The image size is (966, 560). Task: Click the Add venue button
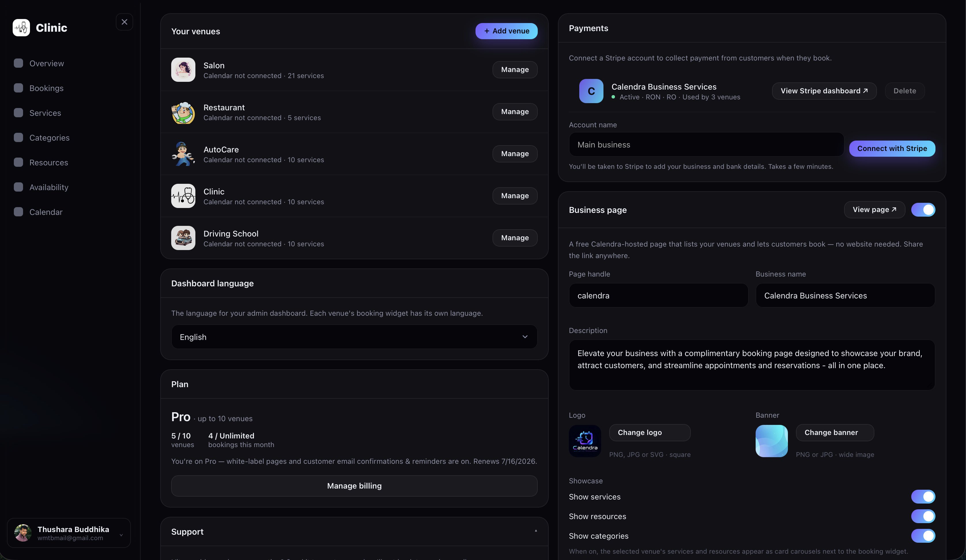point(506,31)
